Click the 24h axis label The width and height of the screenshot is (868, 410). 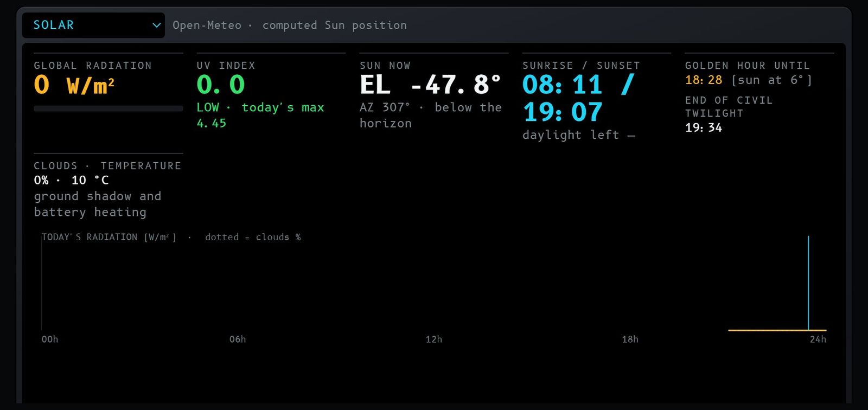point(818,339)
